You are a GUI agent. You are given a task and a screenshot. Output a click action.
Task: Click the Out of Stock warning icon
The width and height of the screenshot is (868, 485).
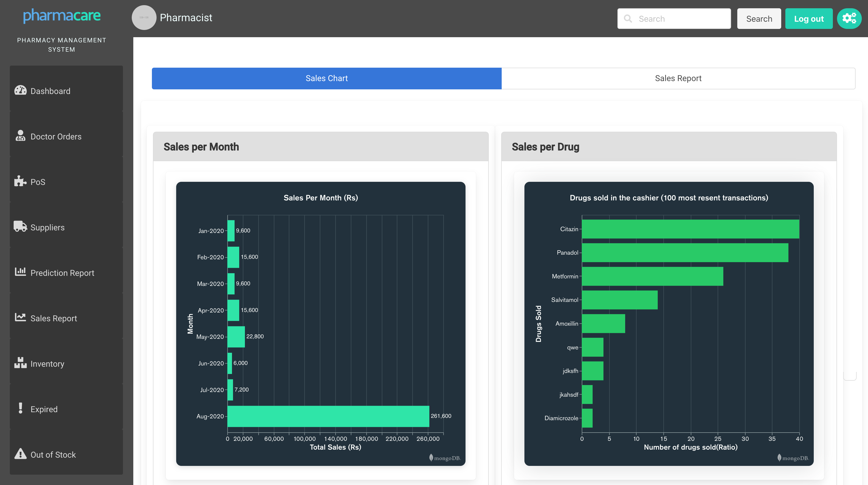click(x=20, y=454)
